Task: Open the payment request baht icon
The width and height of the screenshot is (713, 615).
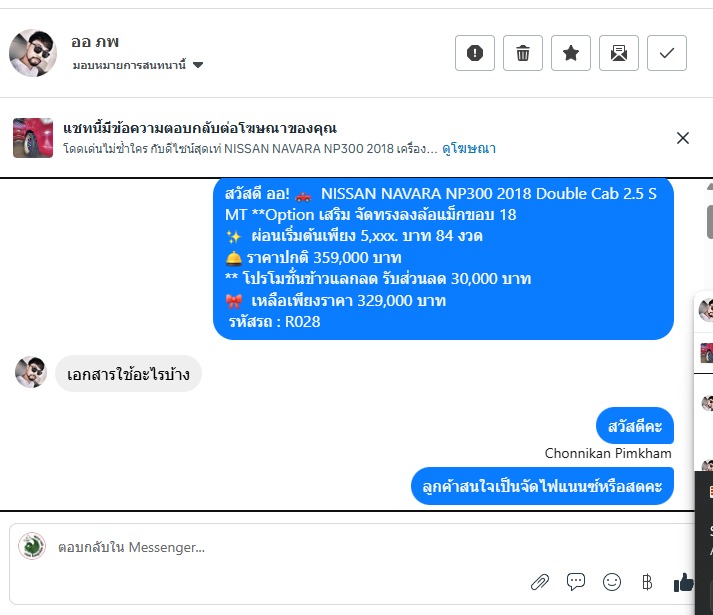Action: click(647, 582)
